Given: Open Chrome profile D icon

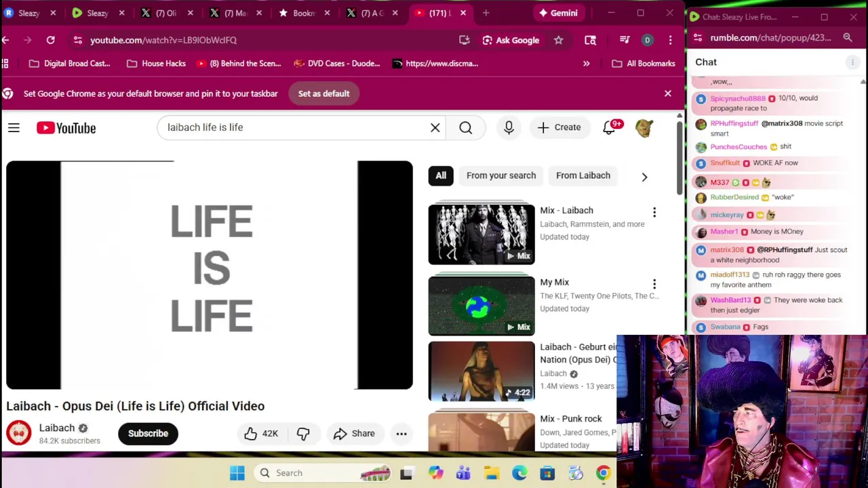Looking at the screenshot, I should (647, 40).
